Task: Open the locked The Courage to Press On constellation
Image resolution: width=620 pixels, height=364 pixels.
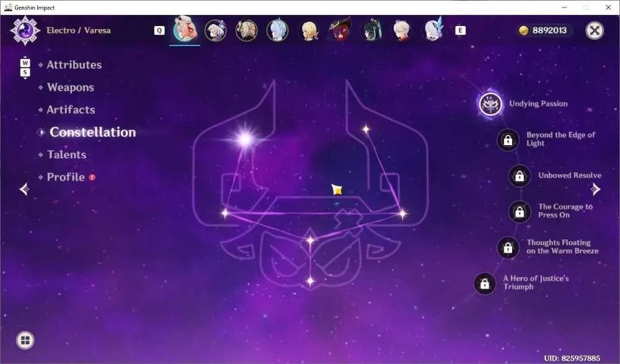Action: pos(520,211)
